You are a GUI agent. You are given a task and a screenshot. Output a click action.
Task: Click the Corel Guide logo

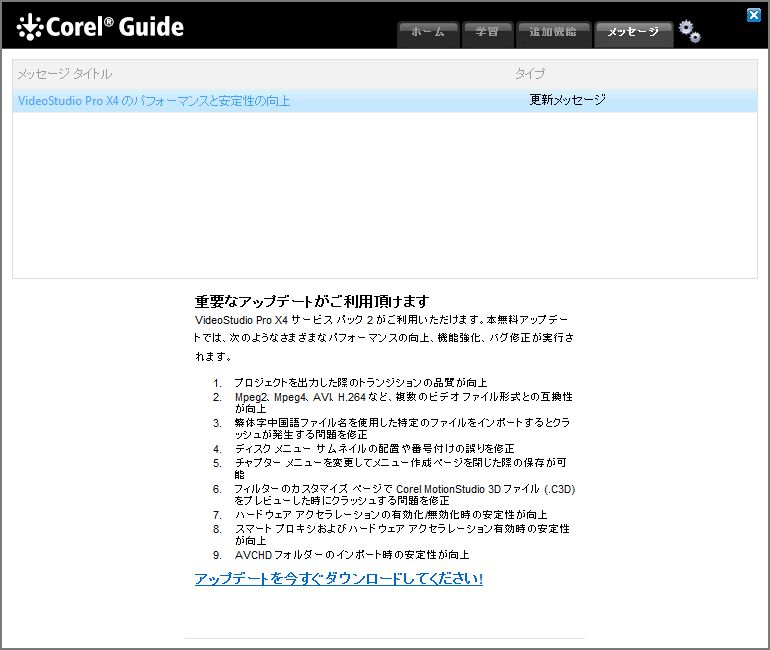(100, 27)
